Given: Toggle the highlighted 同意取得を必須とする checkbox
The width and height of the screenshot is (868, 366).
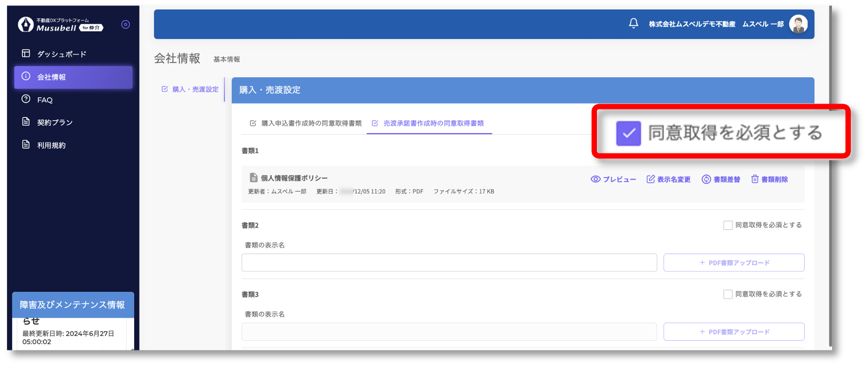Looking at the screenshot, I should click(x=629, y=133).
